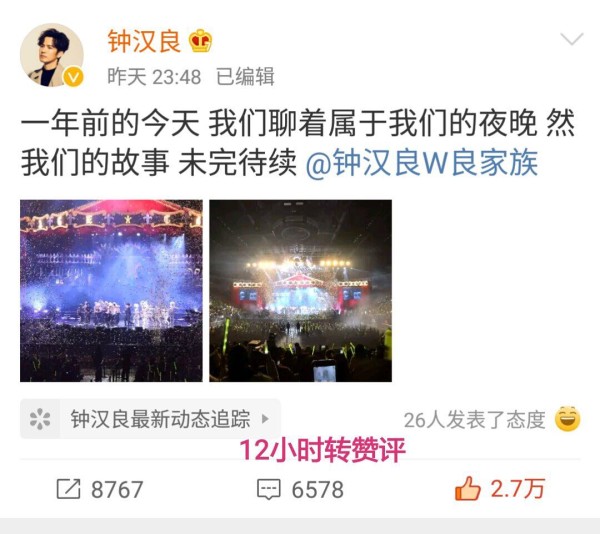Tap the profile avatar photo
The image size is (600, 534).
coord(52,55)
